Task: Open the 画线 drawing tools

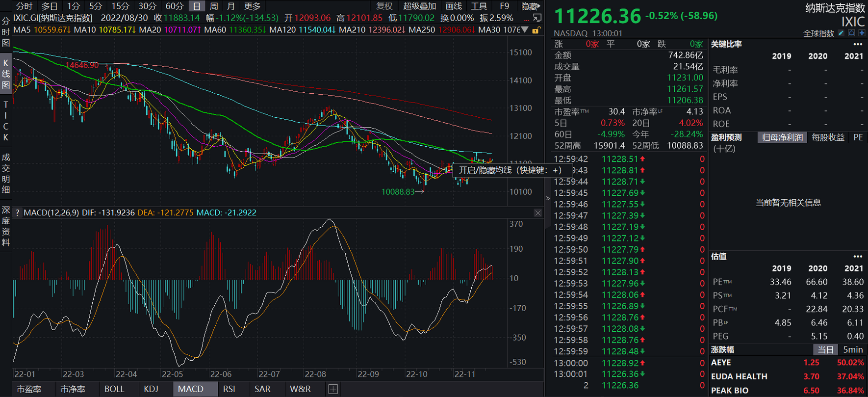Action: point(454,6)
